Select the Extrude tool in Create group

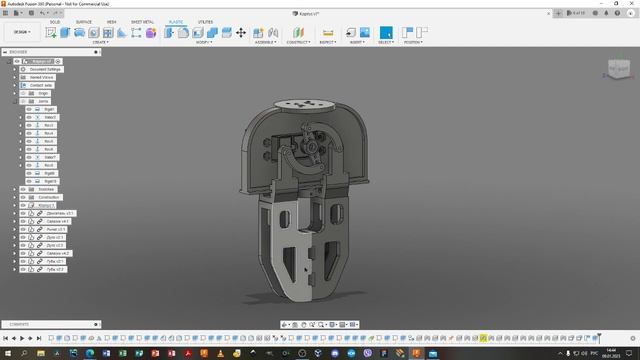[65, 33]
